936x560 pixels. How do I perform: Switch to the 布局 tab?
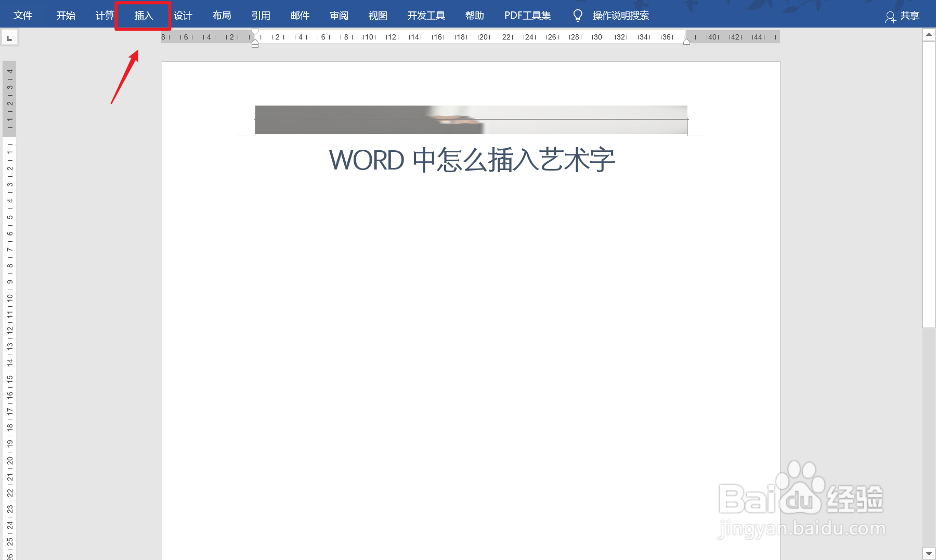coord(222,15)
